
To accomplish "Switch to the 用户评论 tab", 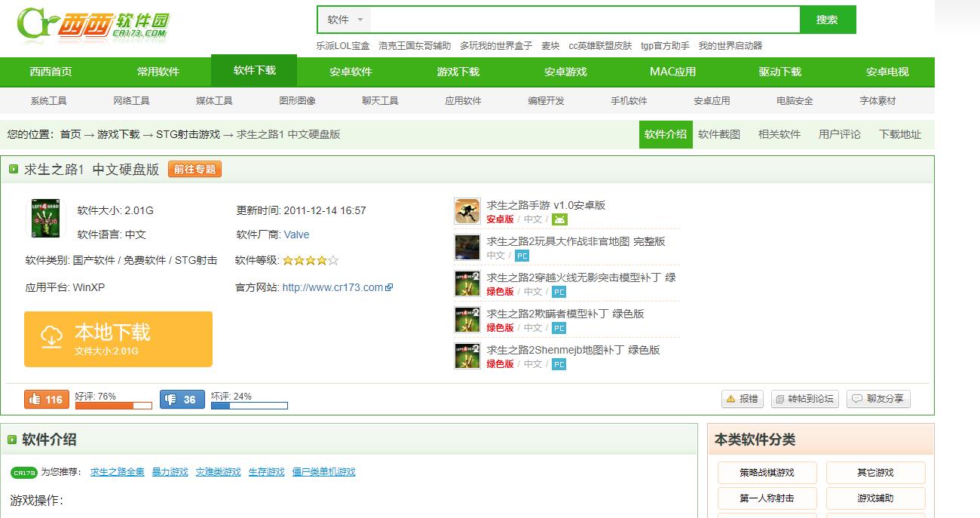I will [839, 134].
